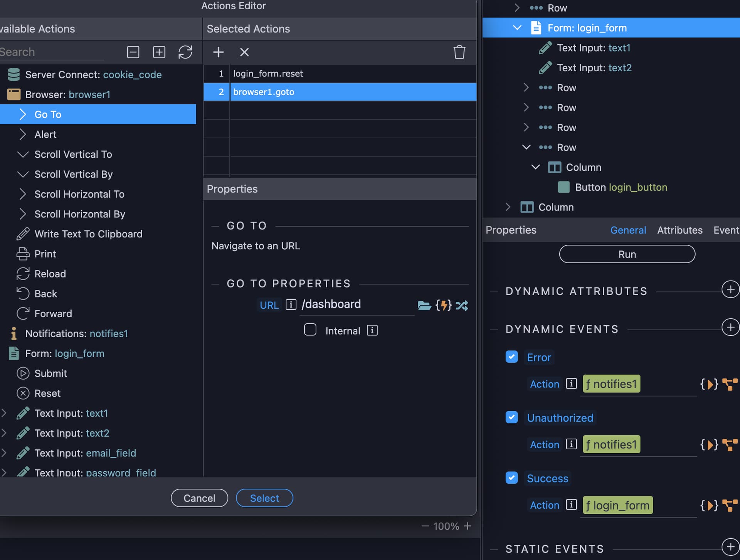The image size is (740, 560).
Task: Expand all available actions with plus-box icon
Action: tap(159, 52)
